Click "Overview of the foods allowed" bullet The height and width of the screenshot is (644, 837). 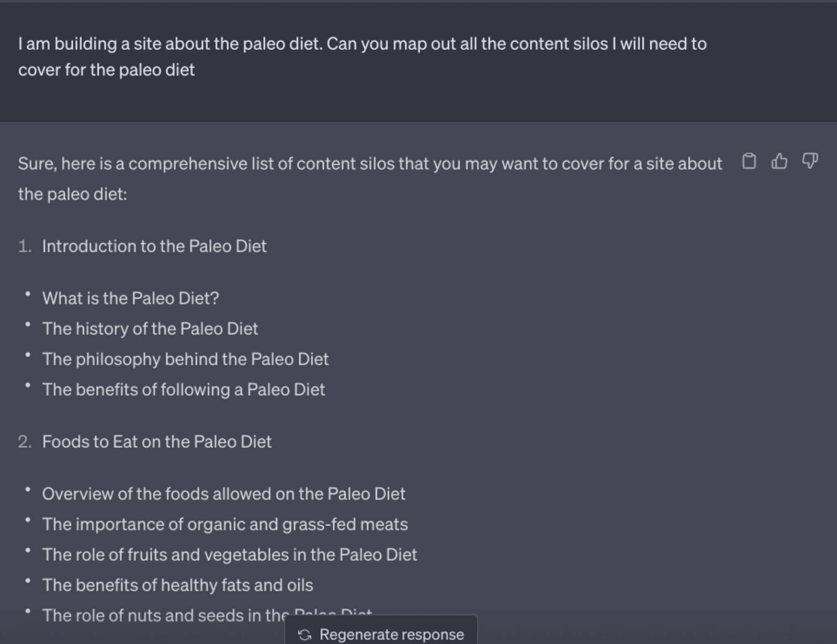223,494
